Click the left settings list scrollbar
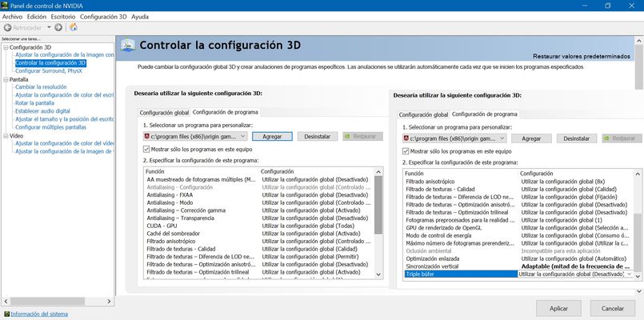The height and width of the screenshot is (320, 644). (x=378, y=224)
